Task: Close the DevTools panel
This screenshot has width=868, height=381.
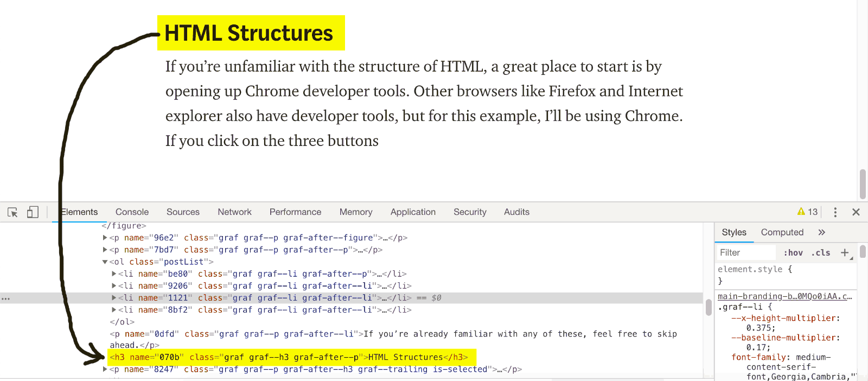Action: [856, 212]
